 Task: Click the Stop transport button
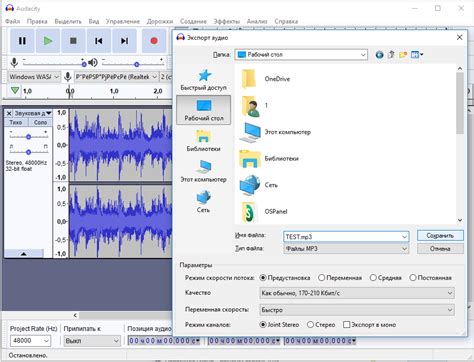point(73,41)
